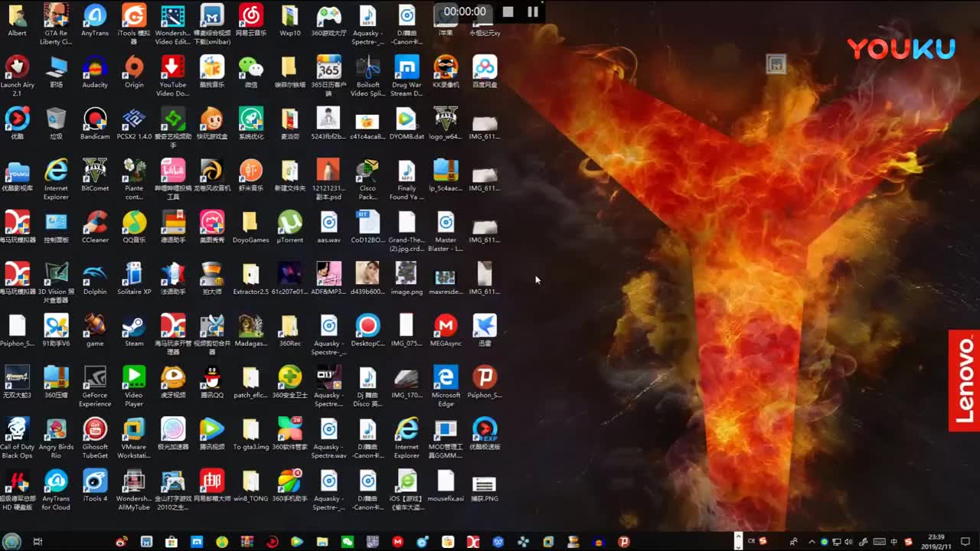Open the taskbar Start button
The height and width of the screenshot is (551, 980).
[x=11, y=541]
